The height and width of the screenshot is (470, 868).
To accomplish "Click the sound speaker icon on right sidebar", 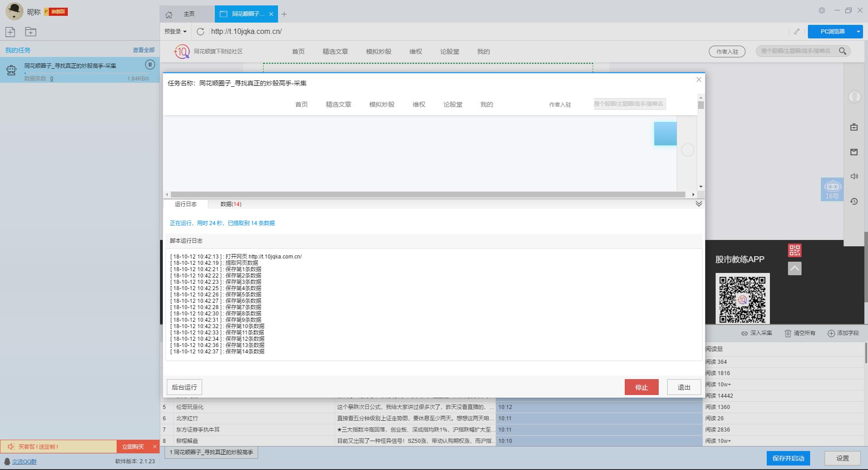I will click(x=854, y=177).
